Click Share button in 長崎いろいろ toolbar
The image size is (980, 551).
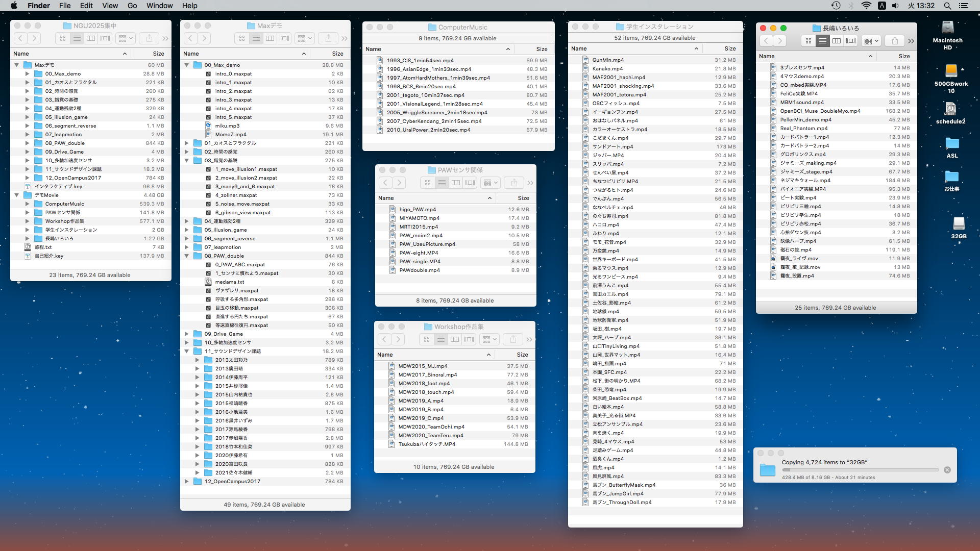coord(894,41)
